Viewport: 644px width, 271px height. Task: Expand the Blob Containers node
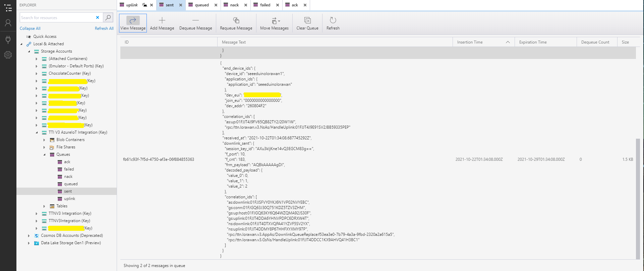click(x=44, y=140)
